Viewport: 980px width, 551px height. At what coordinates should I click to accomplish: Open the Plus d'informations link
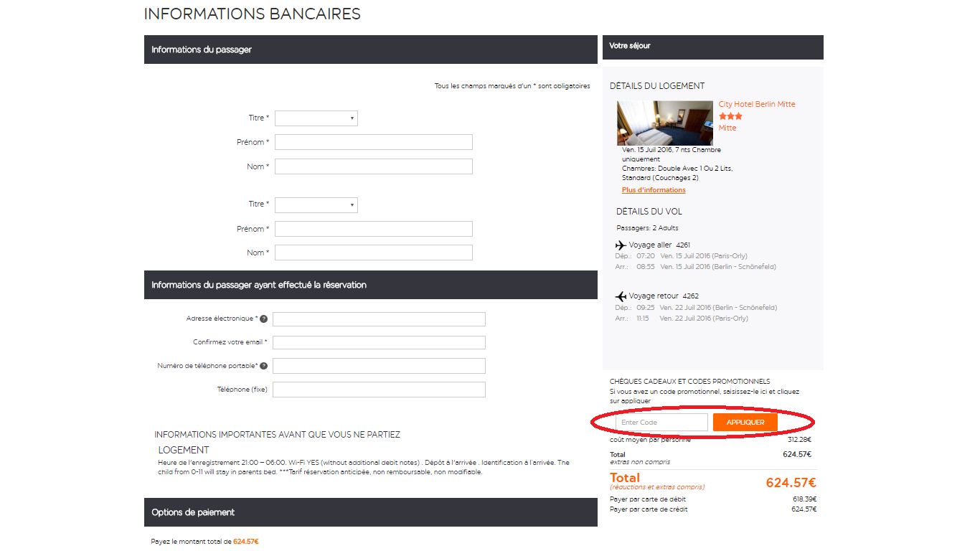[653, 189]
